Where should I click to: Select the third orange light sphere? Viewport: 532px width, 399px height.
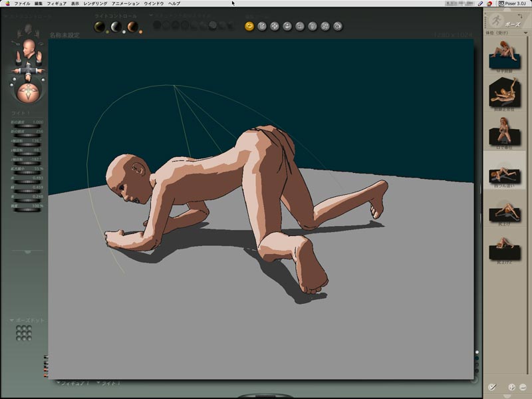pos(133,27)
